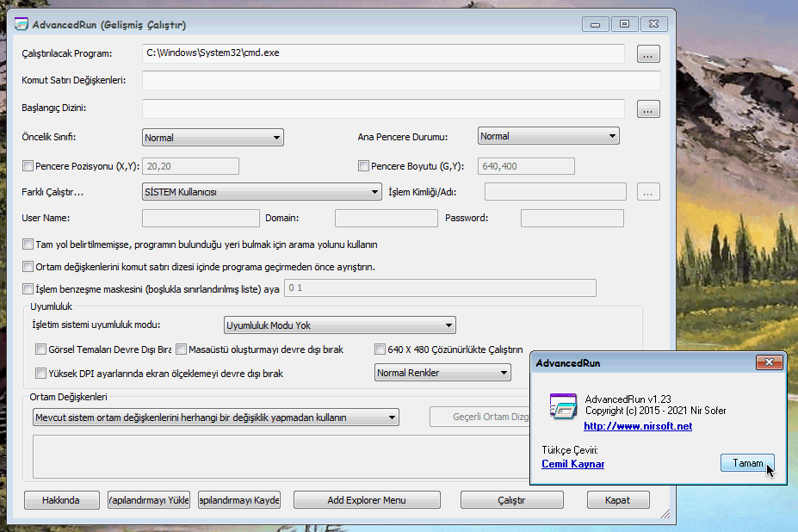Click the size field showing 640,400
The image size is (798, 532).
coord(526,166)
